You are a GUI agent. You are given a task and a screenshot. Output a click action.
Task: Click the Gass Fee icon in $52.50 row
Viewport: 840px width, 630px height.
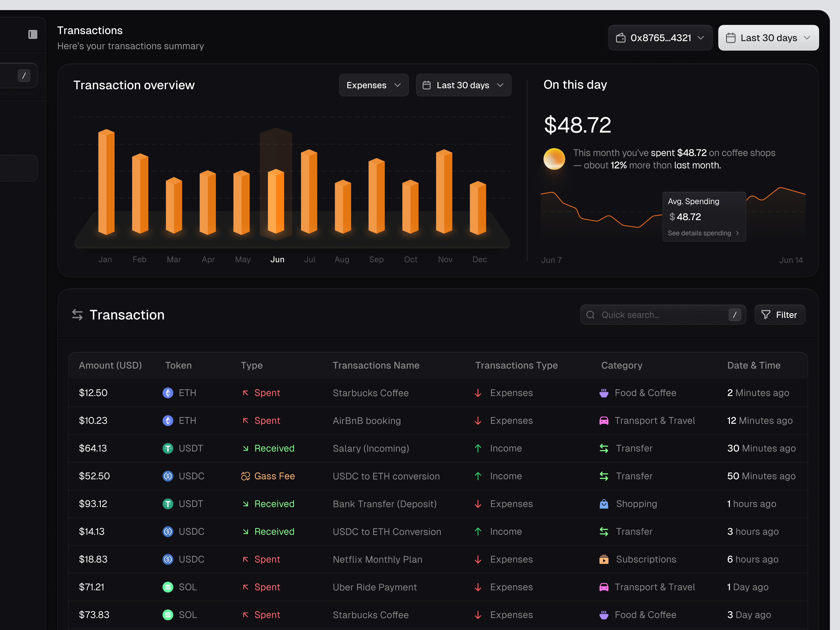tap(246, 476)
